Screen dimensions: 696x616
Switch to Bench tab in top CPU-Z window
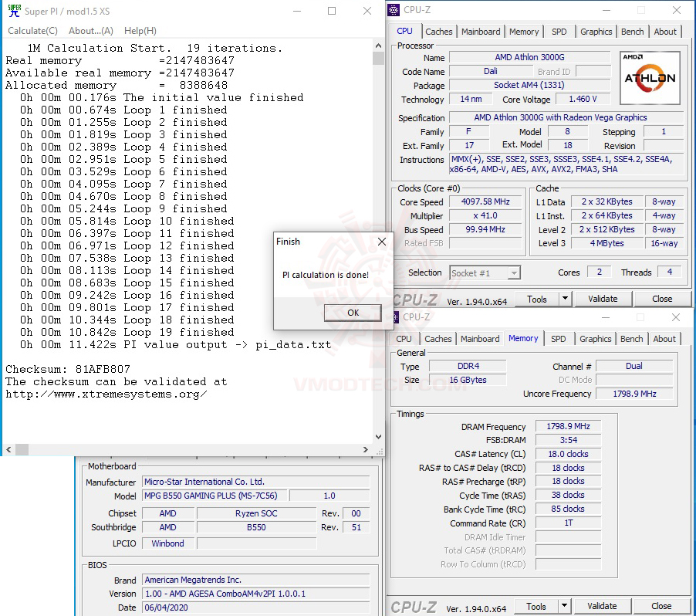632,32
